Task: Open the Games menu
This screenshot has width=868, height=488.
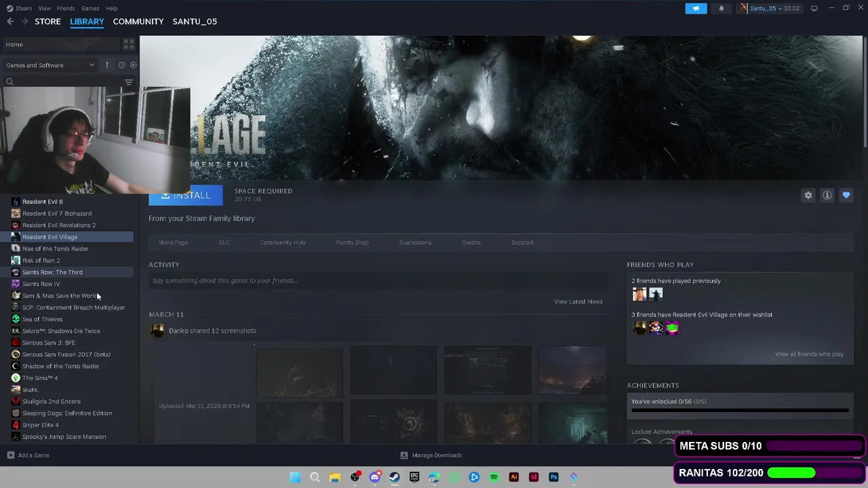Action: [90, 8]
